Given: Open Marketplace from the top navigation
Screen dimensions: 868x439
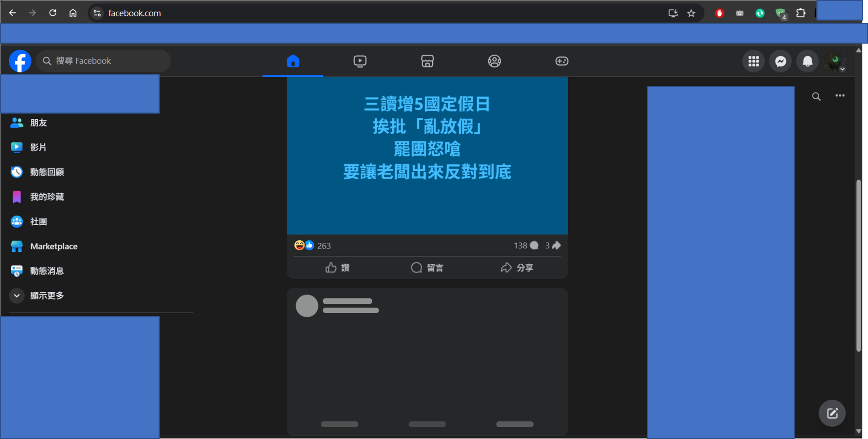Looking at the screenshot, I should pyautogui.click(x=427, y=61).
